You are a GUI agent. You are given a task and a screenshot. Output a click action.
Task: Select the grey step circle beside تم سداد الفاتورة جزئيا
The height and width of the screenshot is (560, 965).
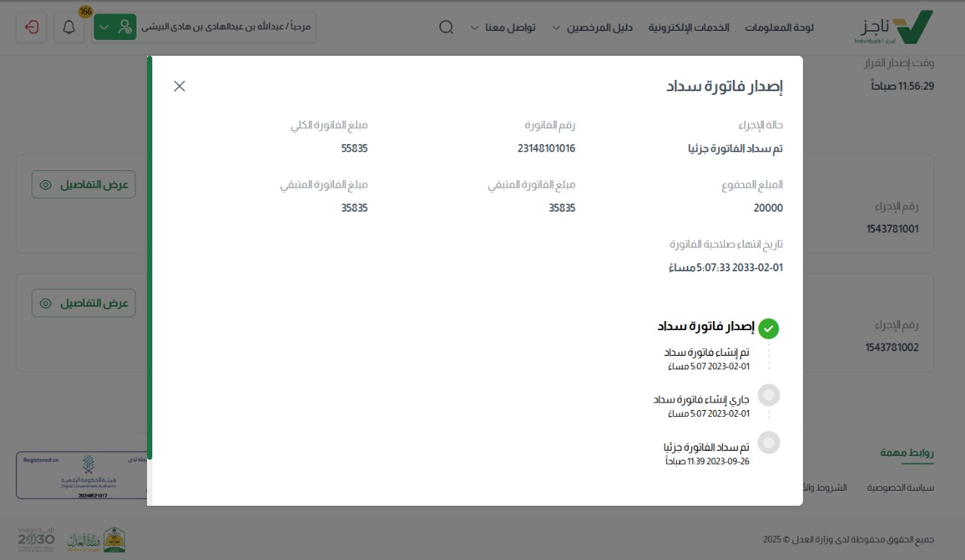(x=768, y=442)
